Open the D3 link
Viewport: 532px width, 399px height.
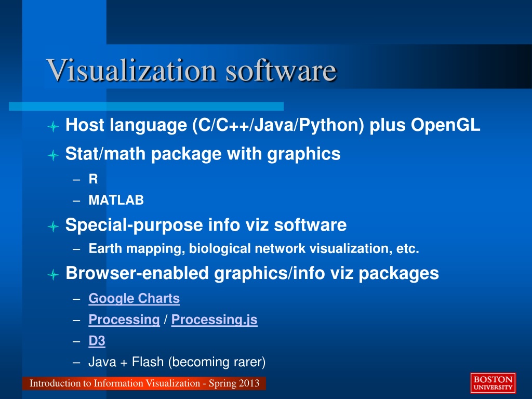click(97, 341)
